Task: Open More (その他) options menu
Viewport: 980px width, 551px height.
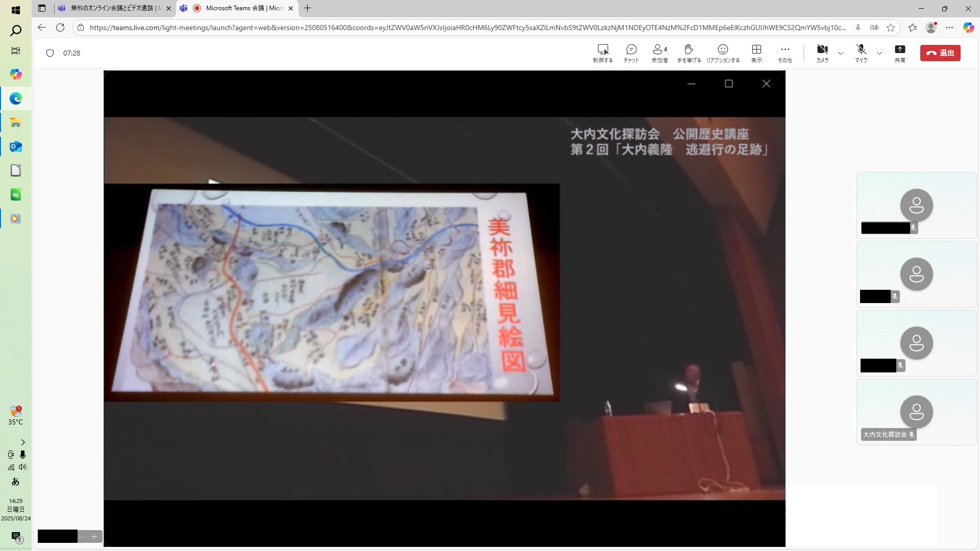Action: 785,53
